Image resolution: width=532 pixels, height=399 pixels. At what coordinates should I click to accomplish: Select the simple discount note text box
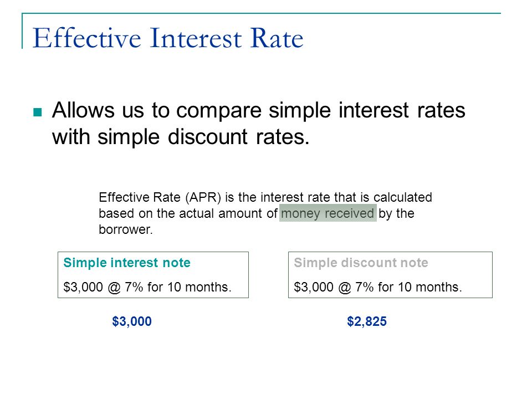point(390,275)
